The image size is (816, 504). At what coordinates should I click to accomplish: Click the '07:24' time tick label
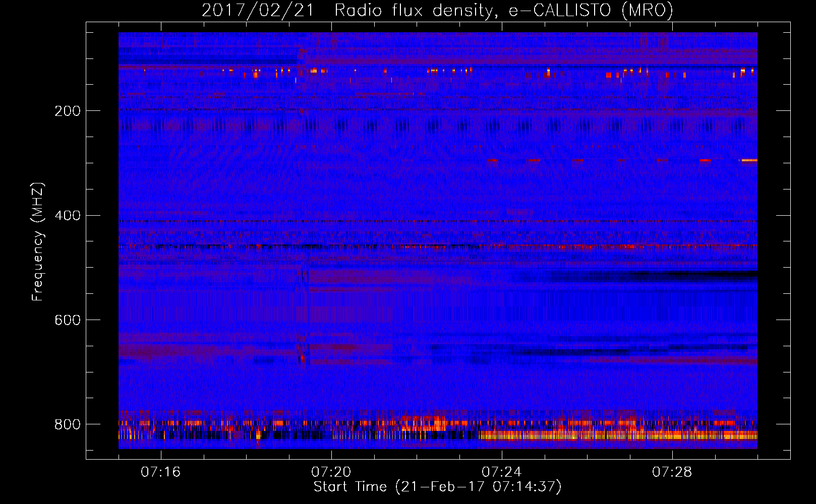coord(501,472)
